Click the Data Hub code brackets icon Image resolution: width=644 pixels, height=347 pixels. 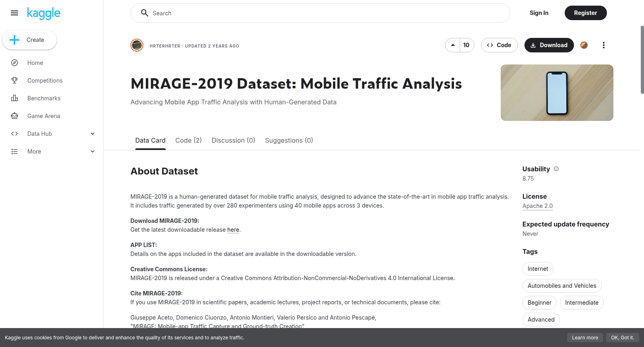point(14,134)
